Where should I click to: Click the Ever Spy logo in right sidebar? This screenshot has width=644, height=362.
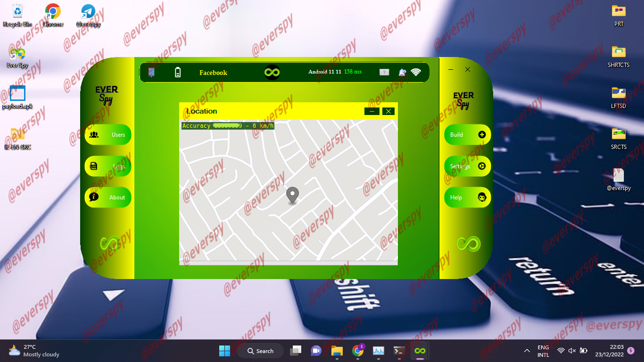click(x=463, y=100)
